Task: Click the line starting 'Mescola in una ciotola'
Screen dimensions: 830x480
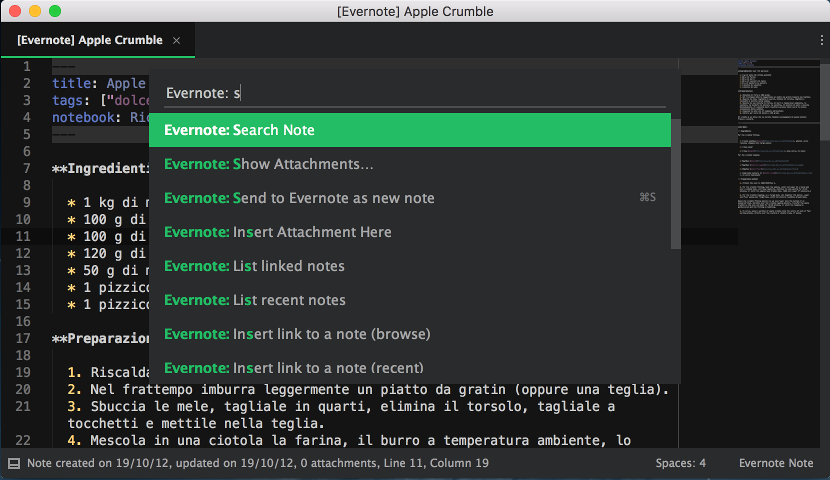Action: click(x=349, y=440)
